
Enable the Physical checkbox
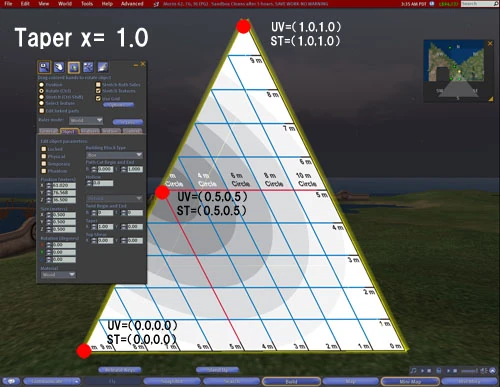[44, 156]
